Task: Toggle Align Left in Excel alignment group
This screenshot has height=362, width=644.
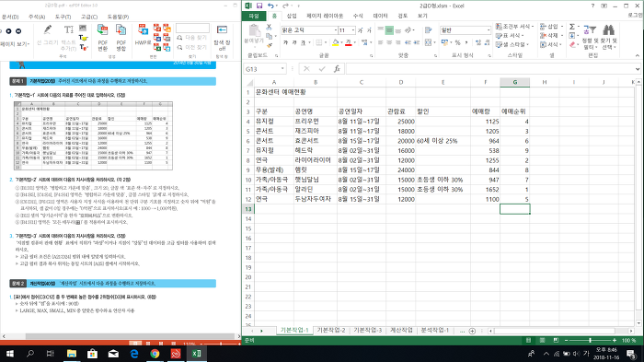Action: pyautogui.click(x=380, y=42)
